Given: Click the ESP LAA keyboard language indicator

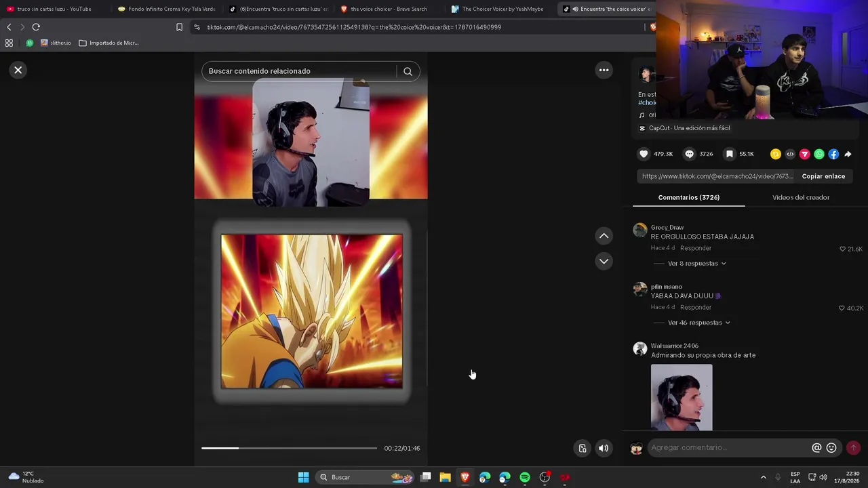Looking at the screenshot, I should [795, 477].
